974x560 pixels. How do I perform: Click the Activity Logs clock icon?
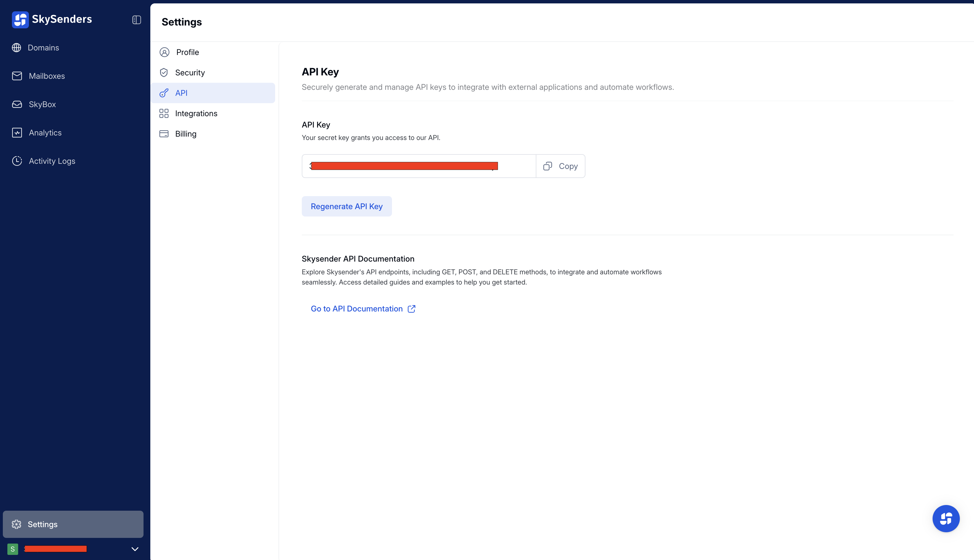17,161
